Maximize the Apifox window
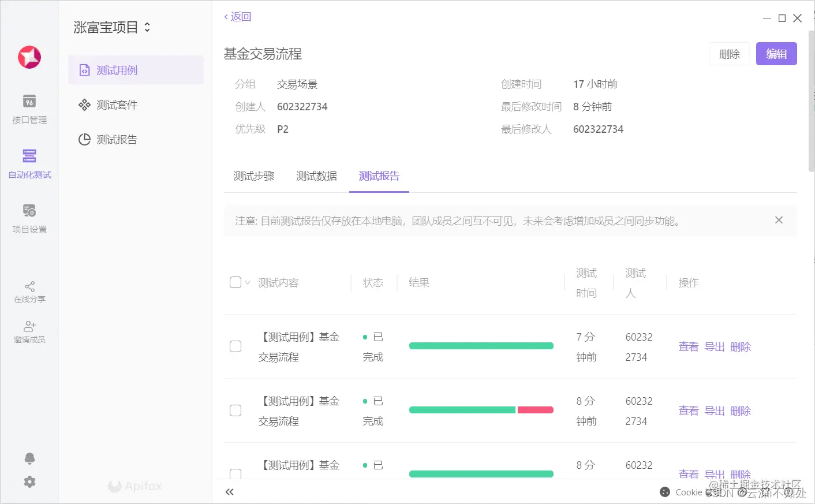The image size is (815, 504). (x=782, y=18)
